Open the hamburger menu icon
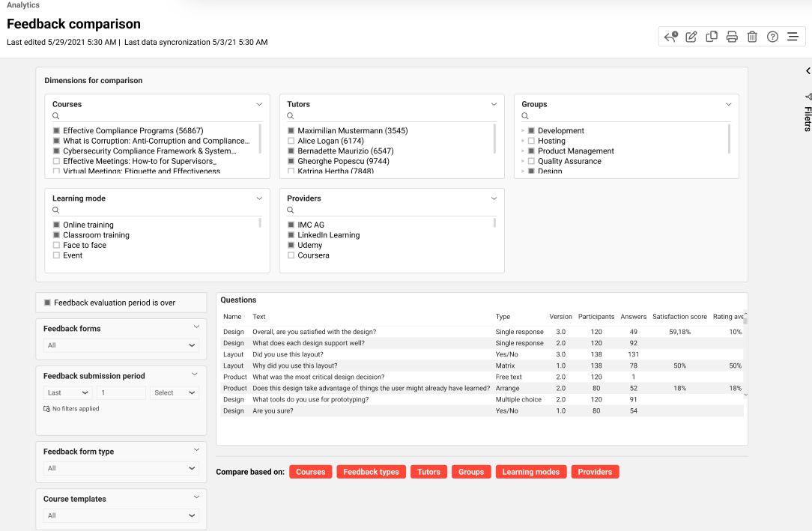 [793, 37]
